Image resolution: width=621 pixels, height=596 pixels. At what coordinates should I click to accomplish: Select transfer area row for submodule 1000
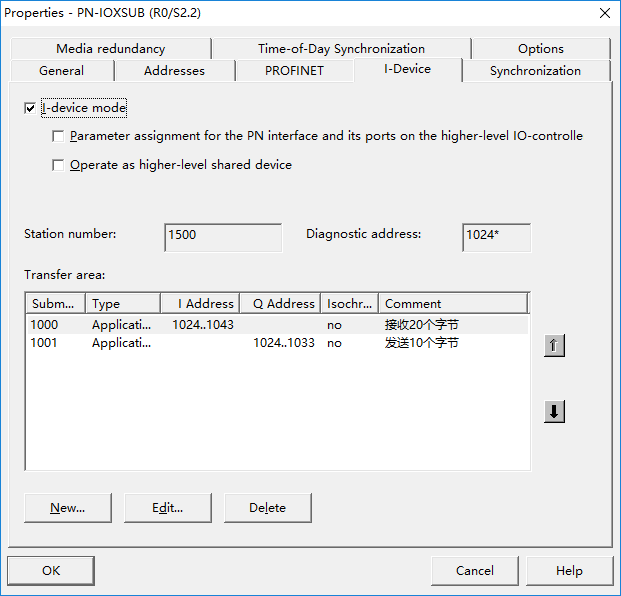pyautogui.click(x=277, y=325)
